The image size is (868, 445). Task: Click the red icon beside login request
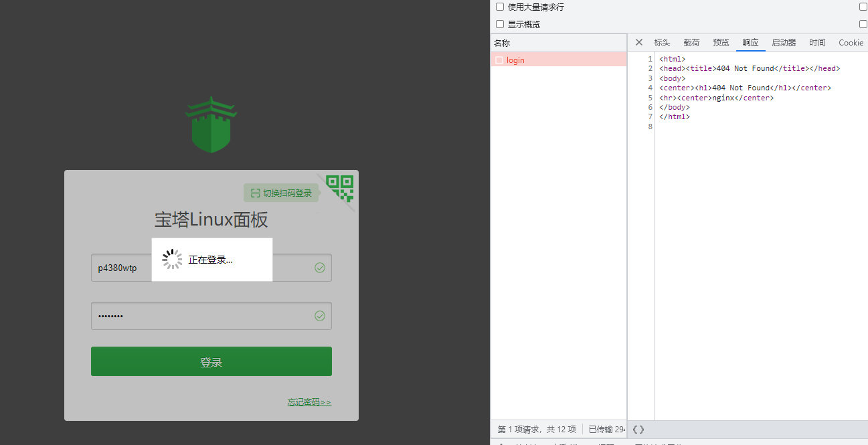(x=499, y=60)
